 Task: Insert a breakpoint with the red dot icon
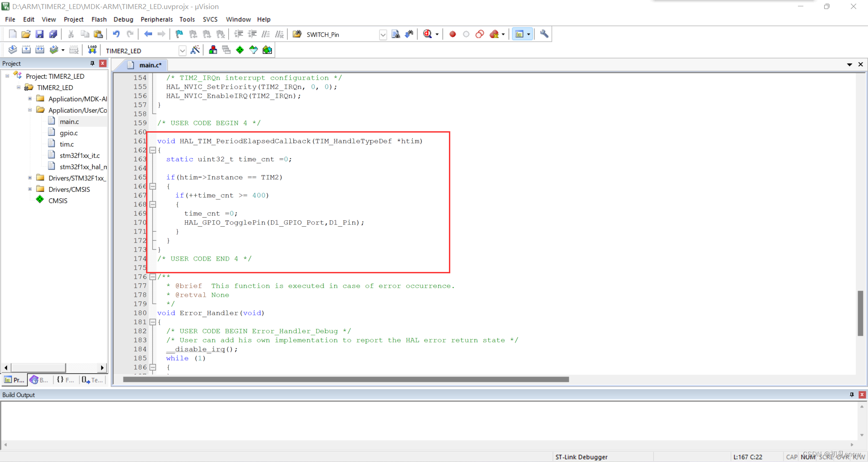pos(453,34)
